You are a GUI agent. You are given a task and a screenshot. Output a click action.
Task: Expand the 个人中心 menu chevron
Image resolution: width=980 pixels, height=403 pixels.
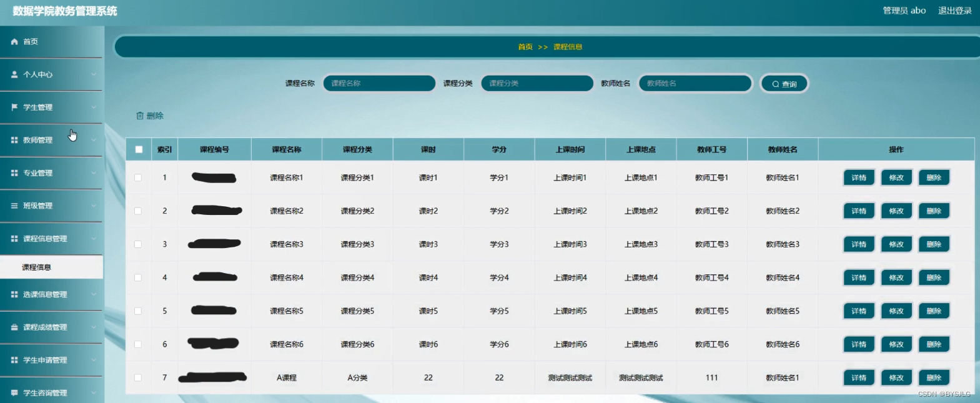94,74
